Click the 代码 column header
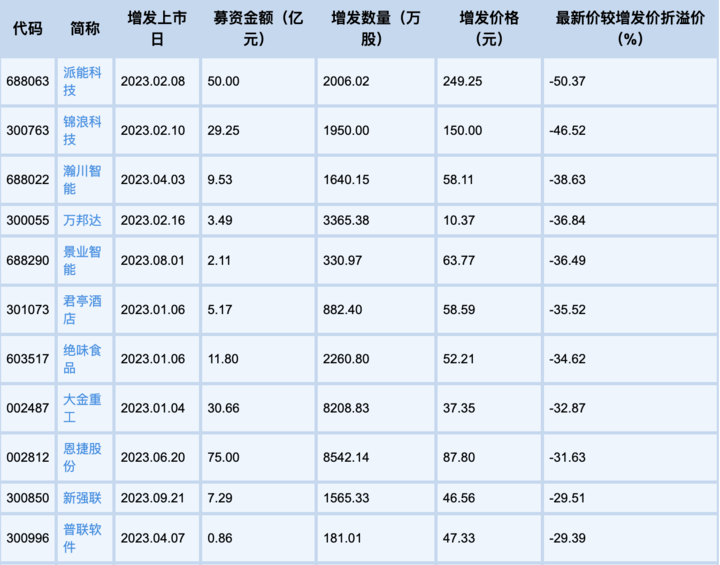 (x=28, y=28)
